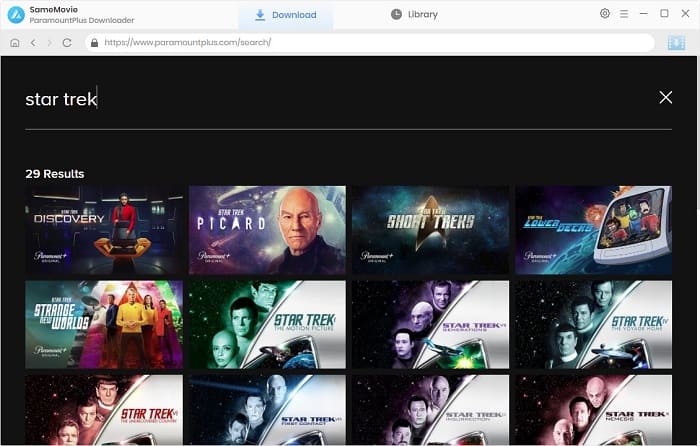700x446 pixels.
Task: Open Star Trek Discovery thumbnail
Action: pyautogui.click(x=104, y=230)
